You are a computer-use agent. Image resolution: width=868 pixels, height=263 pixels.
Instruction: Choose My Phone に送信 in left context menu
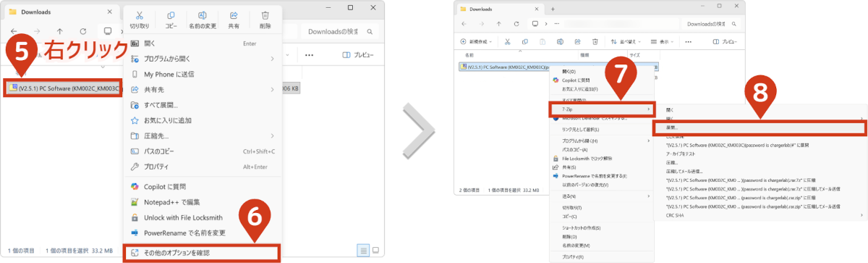(x=202, y=74)
